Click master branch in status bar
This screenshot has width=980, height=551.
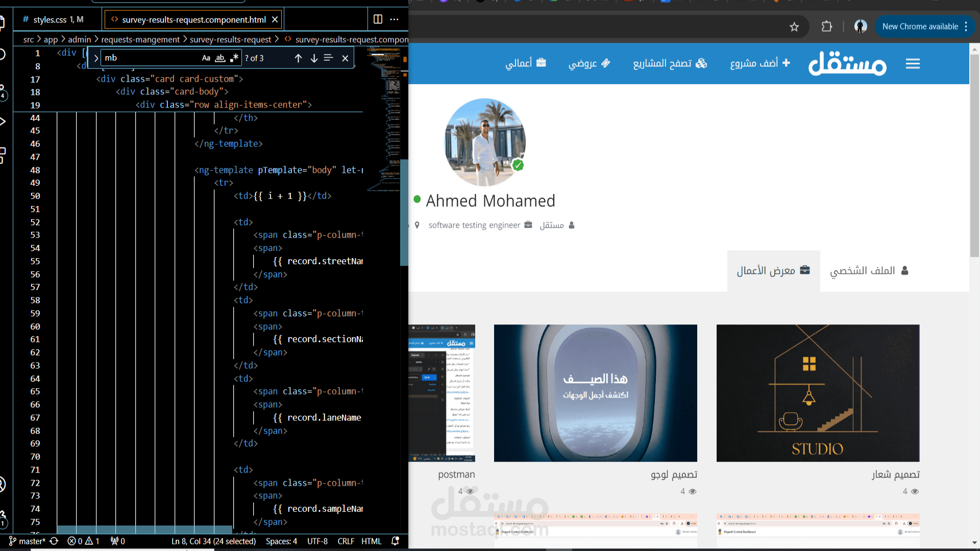pyautogui.click(x=28, y=541)
